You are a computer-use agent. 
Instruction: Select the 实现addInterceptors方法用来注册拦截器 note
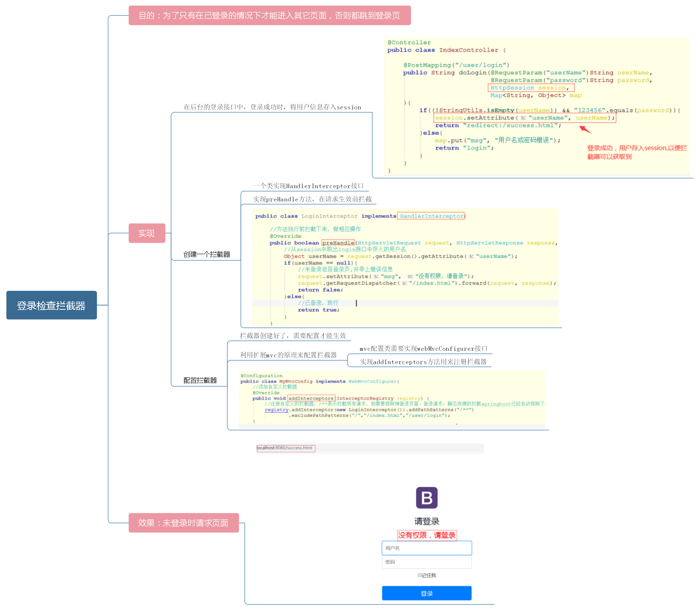click(x=423, y=362)
